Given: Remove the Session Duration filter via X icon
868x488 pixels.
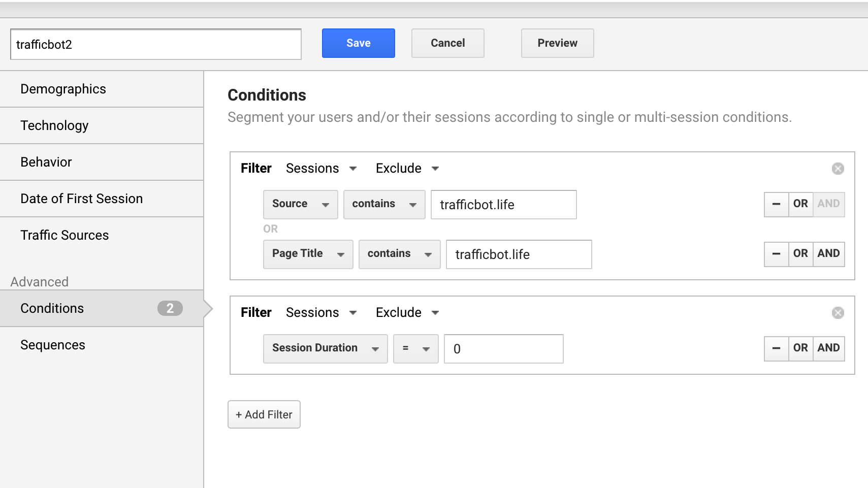Looking at the screenshot, I should (x=838, y=313).
